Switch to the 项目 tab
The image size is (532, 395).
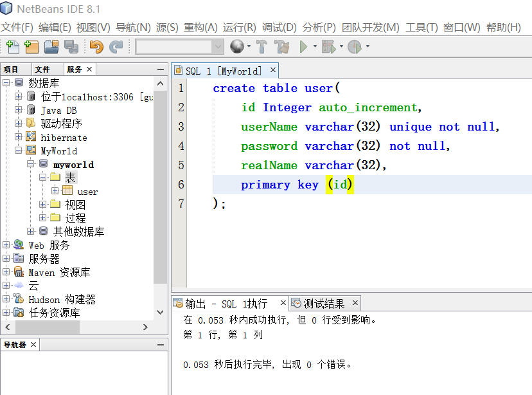[11, 69]
